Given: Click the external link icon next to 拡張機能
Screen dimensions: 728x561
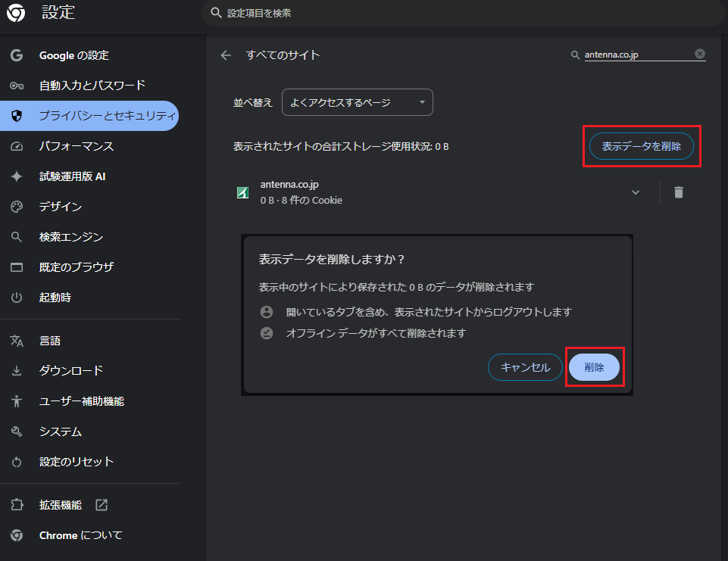Looking at the screenshot, I should pos(101,505).
